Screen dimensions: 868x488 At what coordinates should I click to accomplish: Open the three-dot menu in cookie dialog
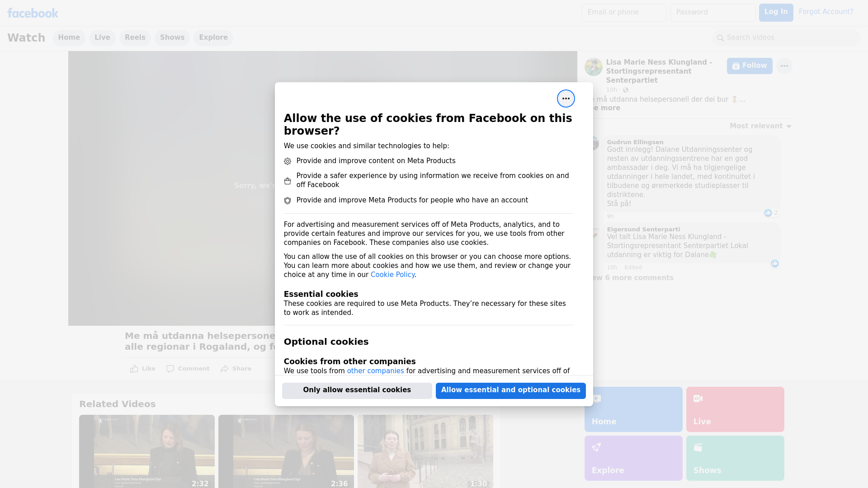click(x=566, y=99)
